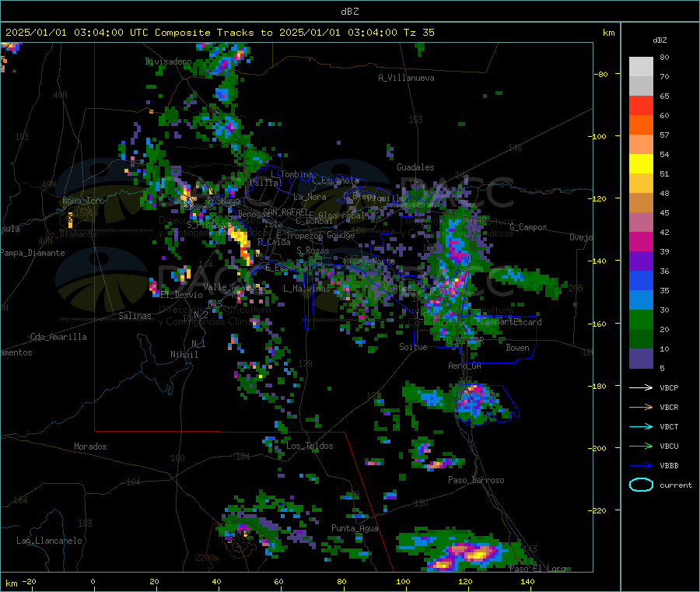The image size is (700, 592).
Task: Click the orange VBCR arrow icon
Action: pos(641,407)
